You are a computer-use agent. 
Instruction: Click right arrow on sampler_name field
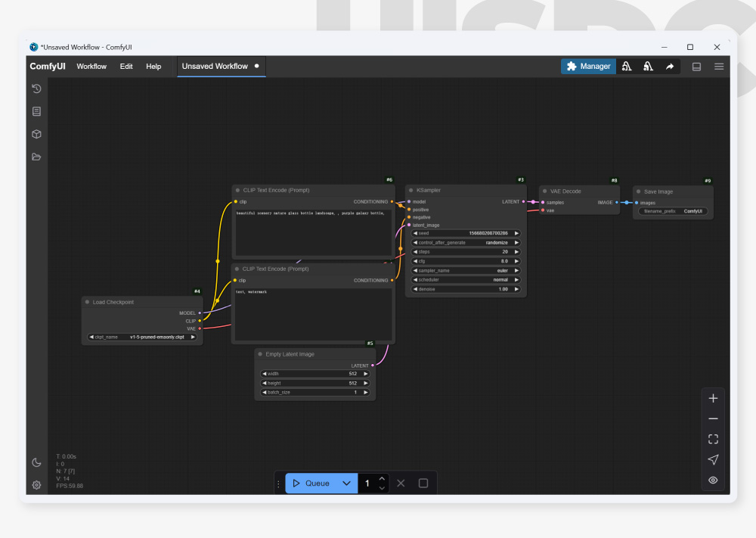[x=516, y=271]
